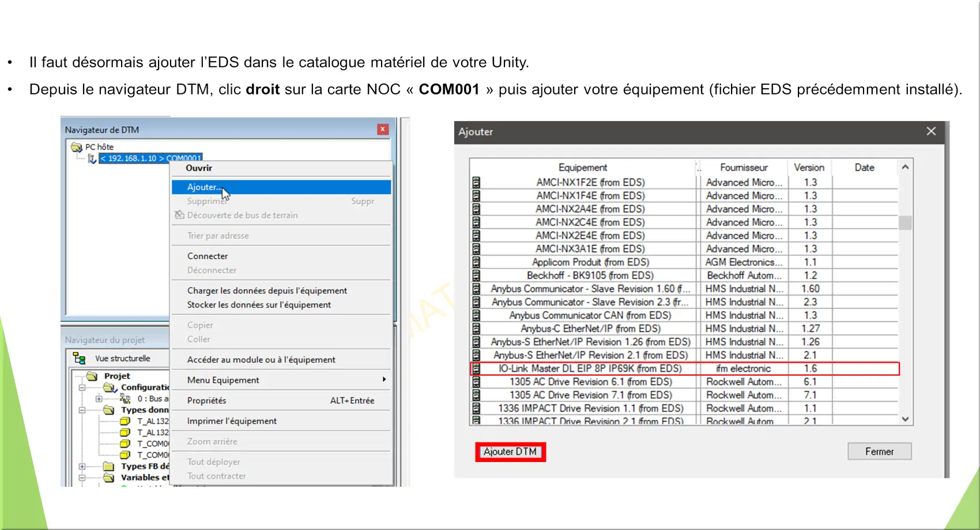Expand the Types FB tree node
980x530 pixels.
coord(82,467)
